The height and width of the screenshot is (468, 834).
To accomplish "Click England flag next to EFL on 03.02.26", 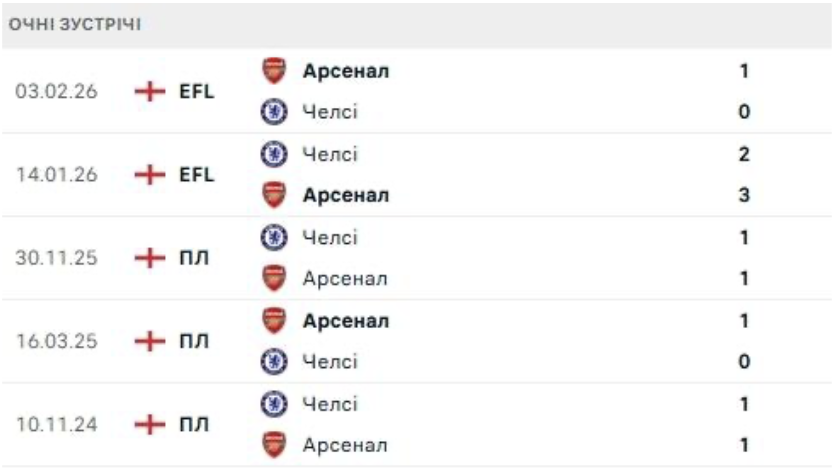I will [x=151, y=92].
